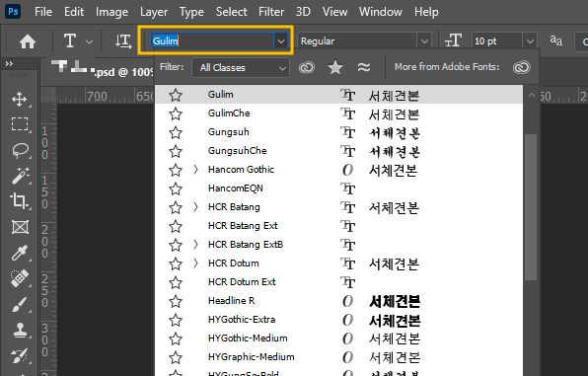
Task: Click the Photoshop Ps logo
Action: click(13, 11)
